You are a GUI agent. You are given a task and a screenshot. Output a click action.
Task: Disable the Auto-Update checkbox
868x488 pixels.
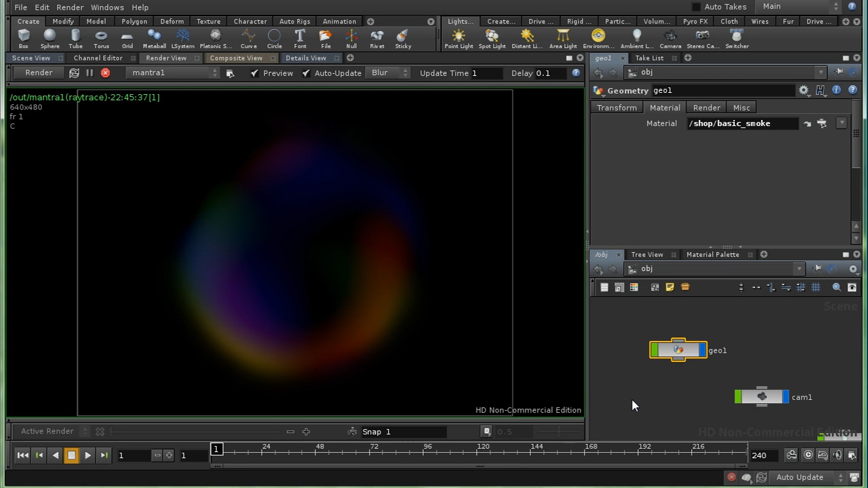click(306, 73)
